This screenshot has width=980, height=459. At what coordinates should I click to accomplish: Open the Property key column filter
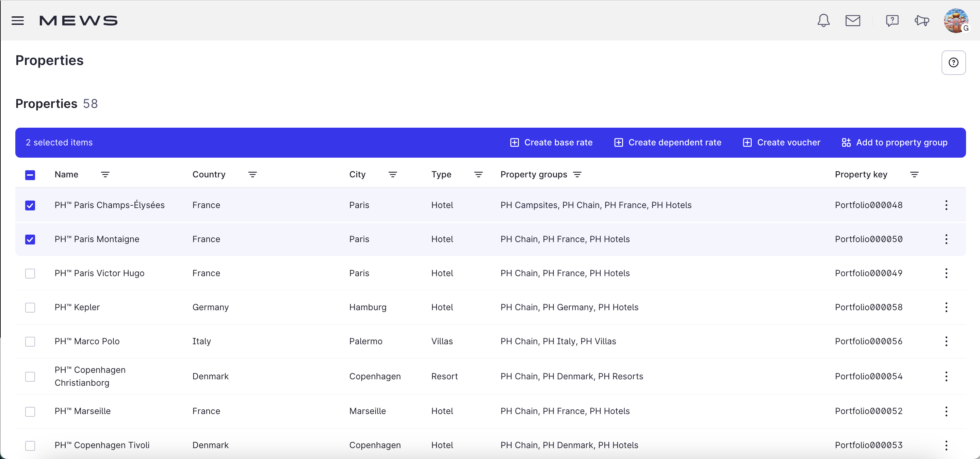(914, 174)
